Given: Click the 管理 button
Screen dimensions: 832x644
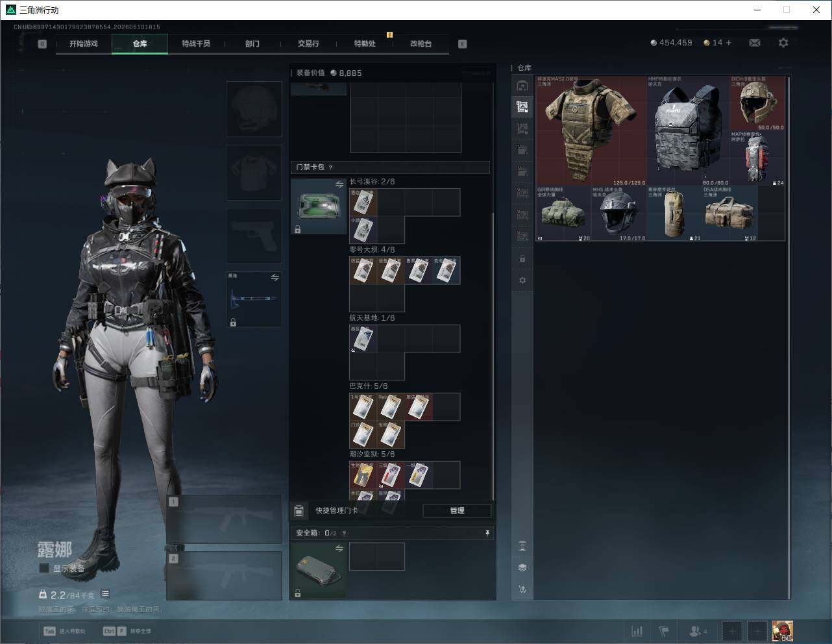Looking at the screenshot, I should pos(457,511).
